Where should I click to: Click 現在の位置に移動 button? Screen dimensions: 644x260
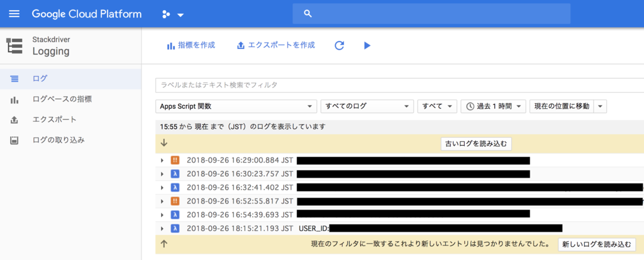click(562, 106)
